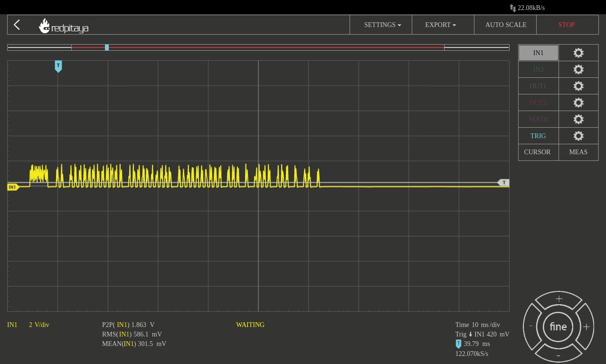The width and height of the screenshot is (606, 364).
Task: Open the OUT1 channel gear settings
Action: 578,86
